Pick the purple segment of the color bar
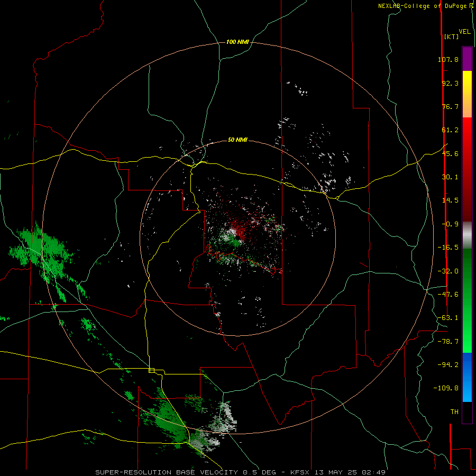The height and width of the screenshot is (476, 476). coord(467,59)
